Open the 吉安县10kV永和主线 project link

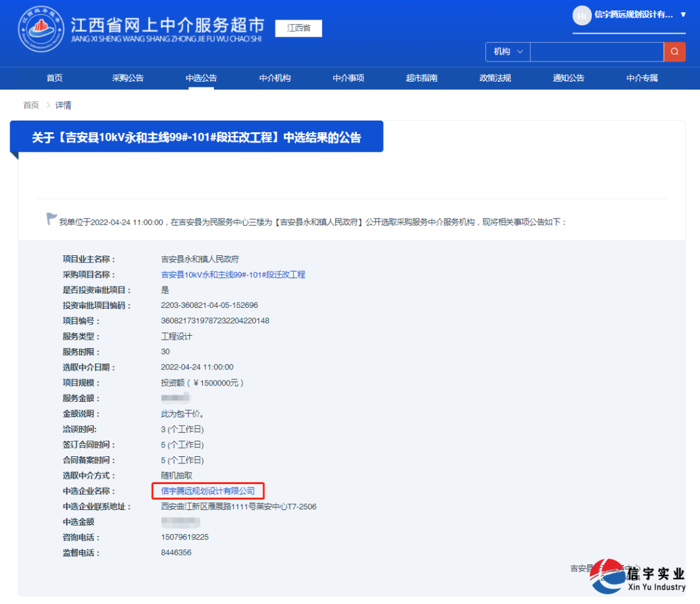coord(233,274)
